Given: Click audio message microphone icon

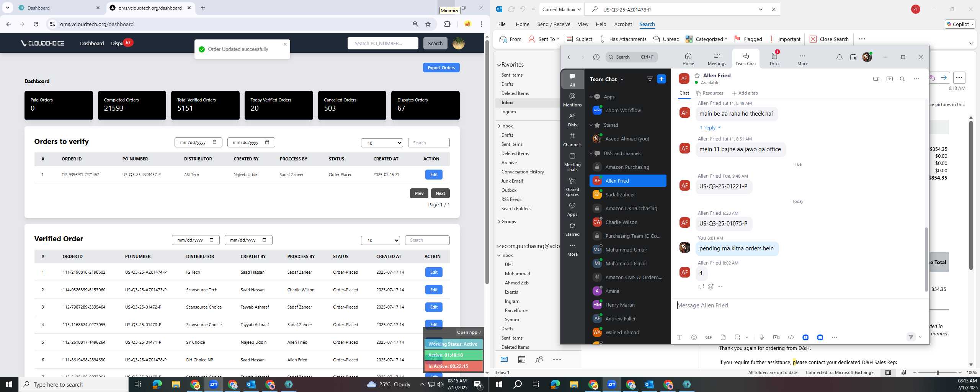Looking at the screenshot, I should (761, 337).
